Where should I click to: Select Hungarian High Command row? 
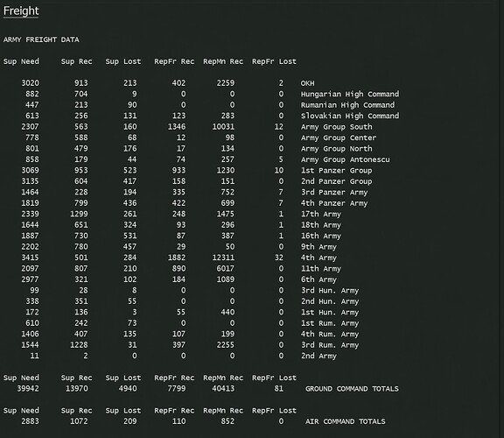350,95
